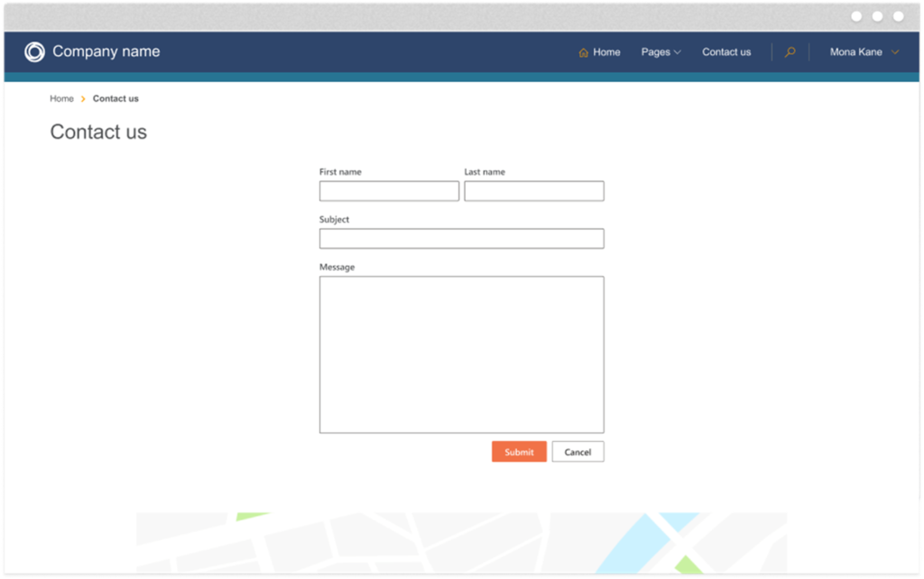Click the company logo circle icon
The image size is (924, 579).
(34, 51)
